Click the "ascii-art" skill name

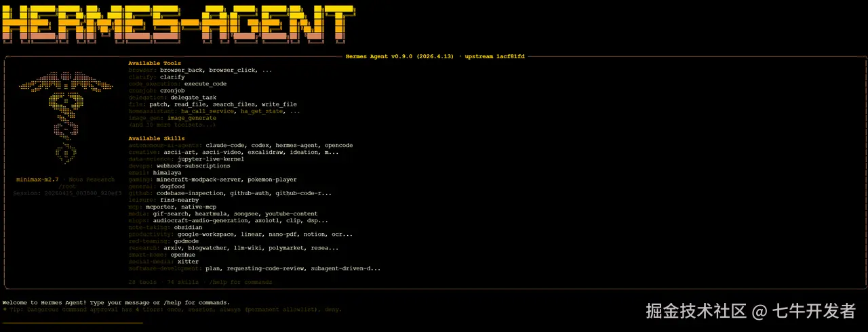coord(179,152)
